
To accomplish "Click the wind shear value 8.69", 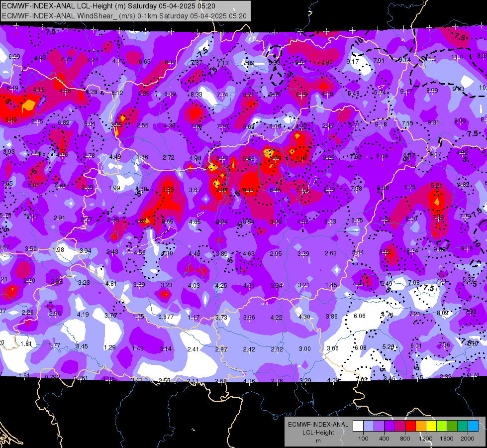I will 329,190.
